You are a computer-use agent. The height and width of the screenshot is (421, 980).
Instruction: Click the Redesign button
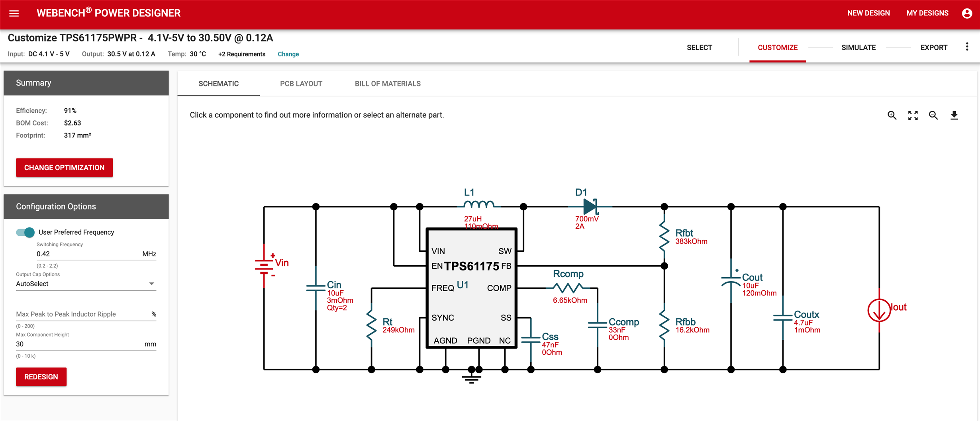(x=41, y=377)
